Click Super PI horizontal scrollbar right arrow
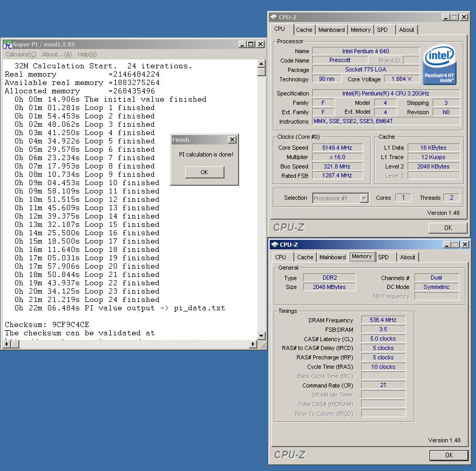The image size is (476, 471). point(253,344)
